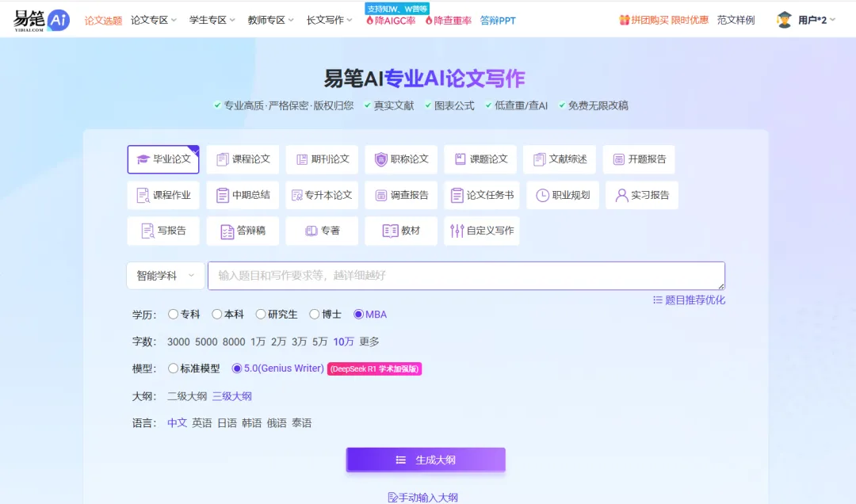
Task: Choose 日语 as the language
Action: [x=227, y=423]
